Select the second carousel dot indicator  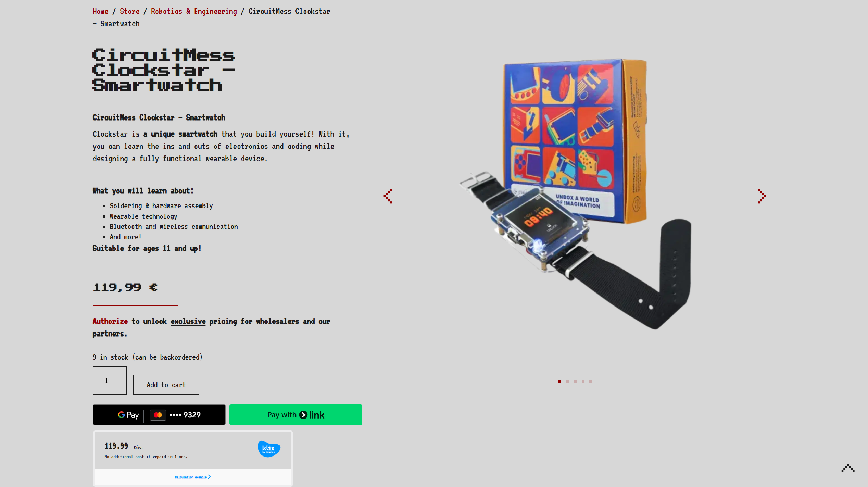click(x=567, y=381)
